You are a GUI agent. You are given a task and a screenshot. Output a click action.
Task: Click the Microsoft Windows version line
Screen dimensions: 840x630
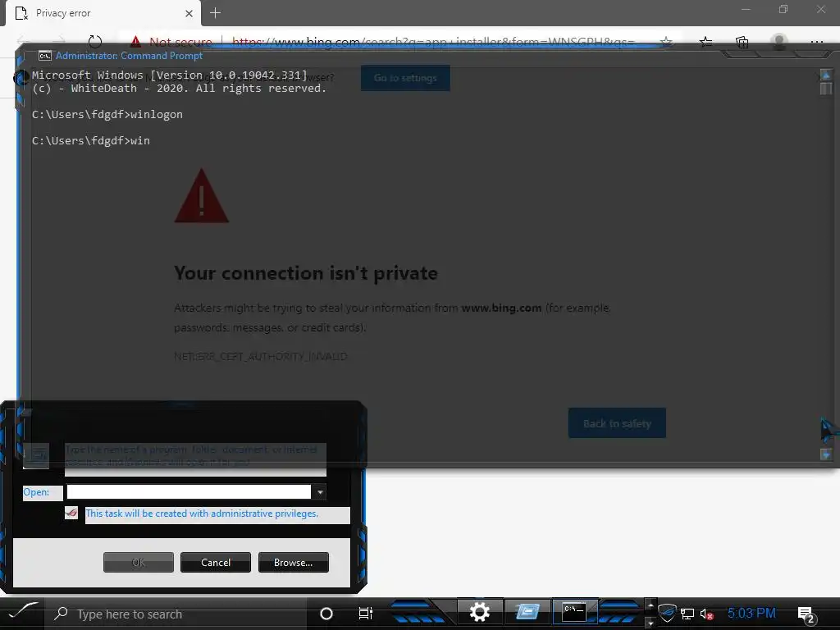[170, 75]
